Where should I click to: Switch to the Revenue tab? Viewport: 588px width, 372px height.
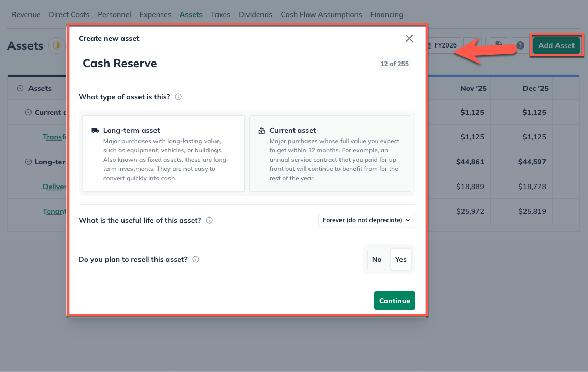click(x=25, y=14)
